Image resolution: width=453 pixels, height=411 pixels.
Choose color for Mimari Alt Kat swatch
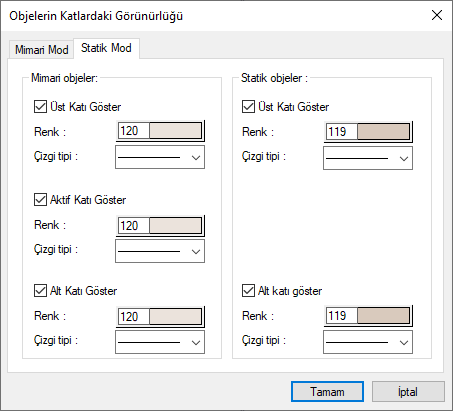(175, 316)
